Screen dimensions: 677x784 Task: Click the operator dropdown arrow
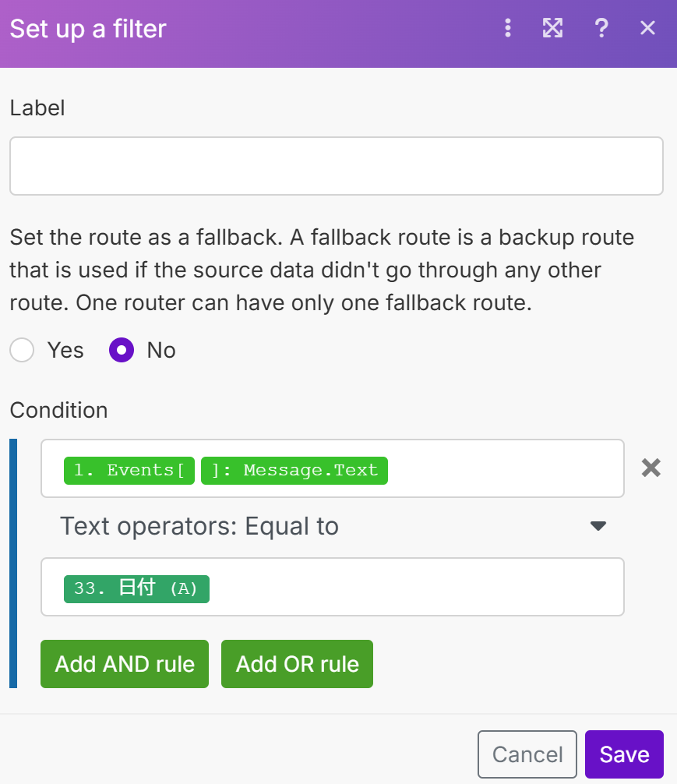(x=598, y=527)
